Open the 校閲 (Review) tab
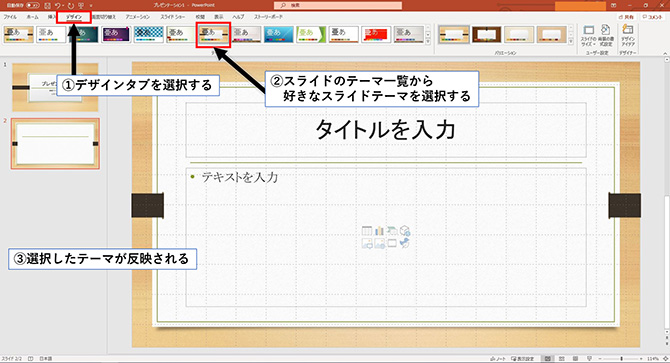The image size is (670, 363). (x=200, y=17)
